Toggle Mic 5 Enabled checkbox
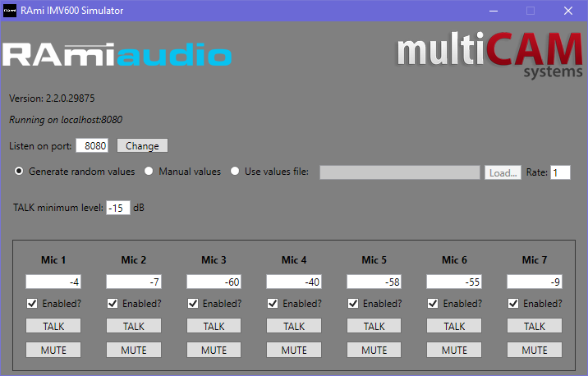 coord(353,303)
